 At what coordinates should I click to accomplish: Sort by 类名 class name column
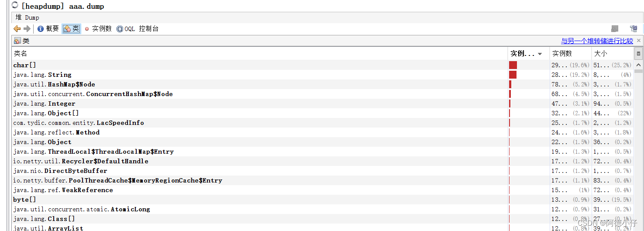pos(21,53)
